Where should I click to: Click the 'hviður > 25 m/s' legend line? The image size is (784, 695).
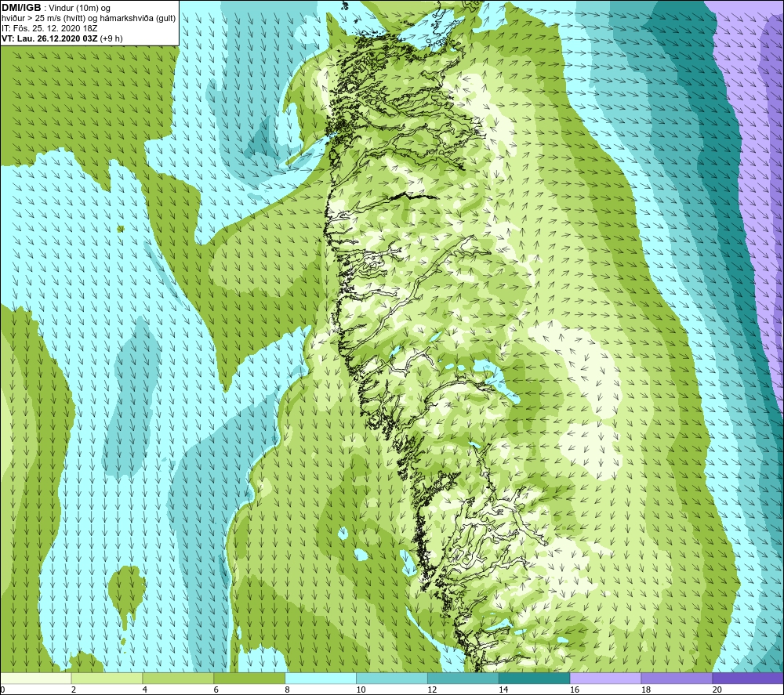89,18
